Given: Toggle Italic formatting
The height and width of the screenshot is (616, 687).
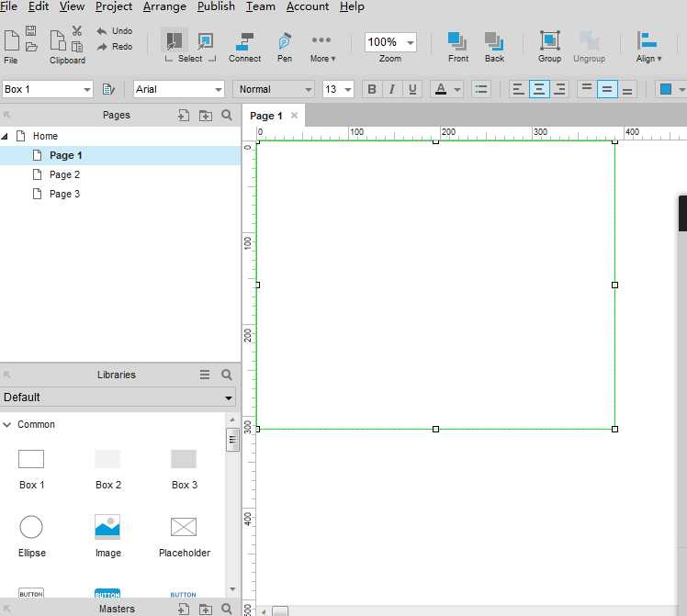Looking at the screenshot, I should tap(391, 89).
